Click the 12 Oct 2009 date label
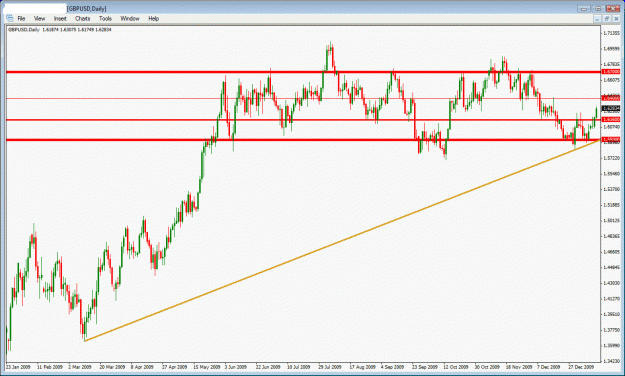Viewport: 625px width, 376px height. pos(456,366)
